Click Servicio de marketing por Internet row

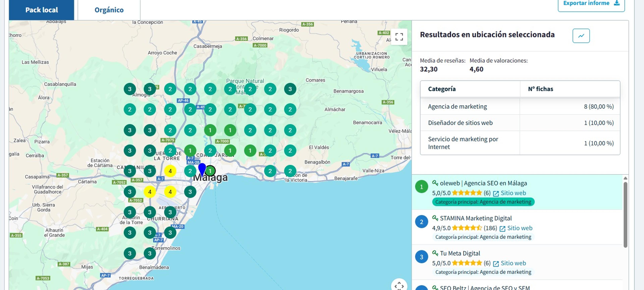[x=520, y=143]
